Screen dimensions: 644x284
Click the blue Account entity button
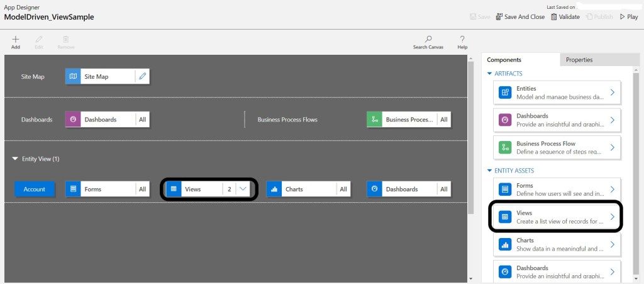click(35, 189)
